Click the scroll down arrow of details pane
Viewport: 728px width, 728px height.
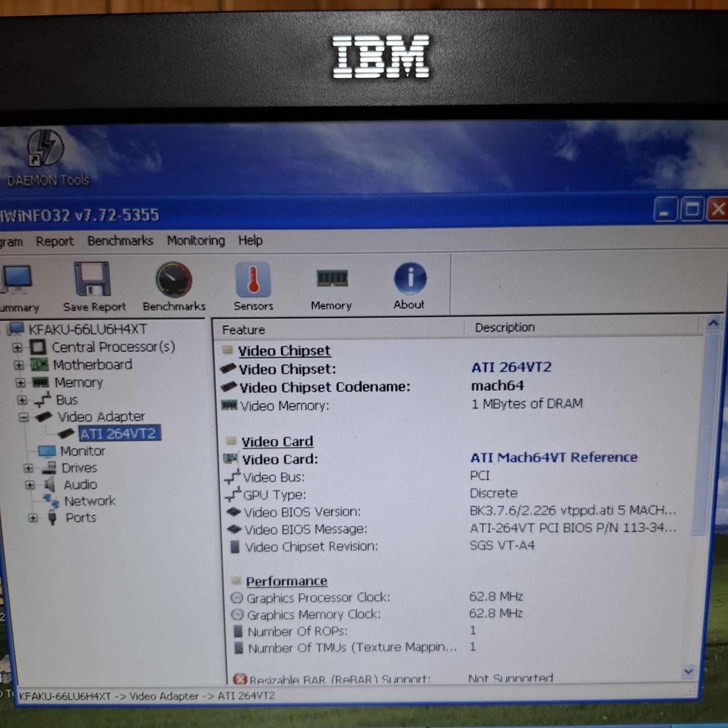click(688, 672)
